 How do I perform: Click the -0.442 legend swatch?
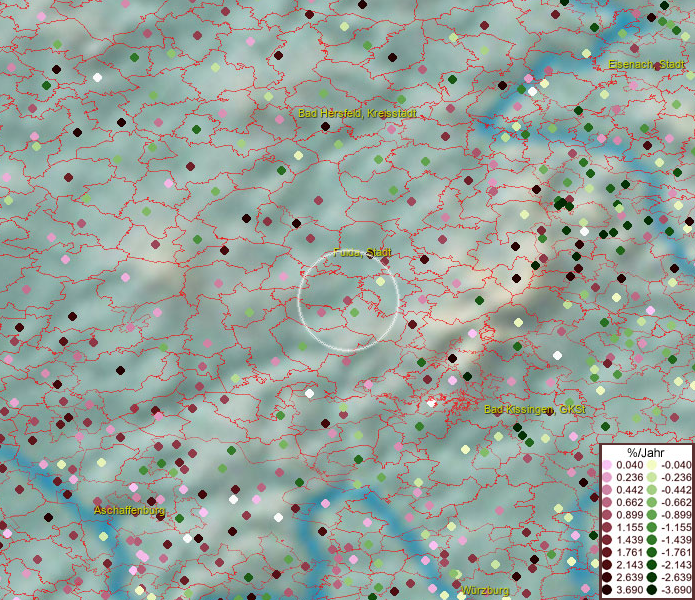652,490
